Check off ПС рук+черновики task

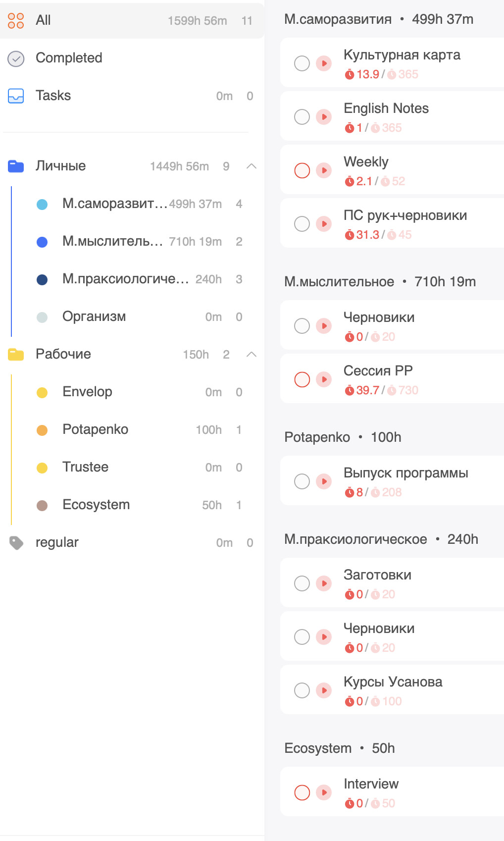pos(302,224)
